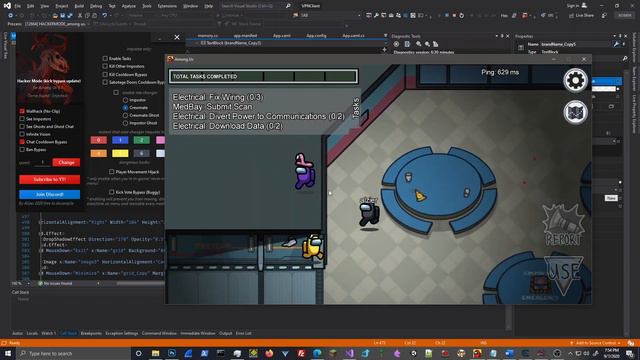The image size is (640, 360).
Task: Click the Open File folder toolbar icon
Action: point(55,15)
